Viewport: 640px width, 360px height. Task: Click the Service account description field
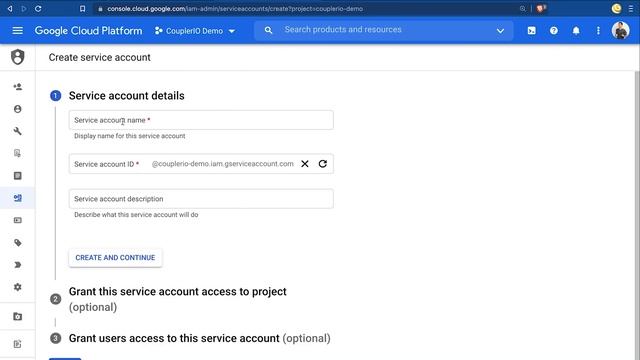click(201, 199)
